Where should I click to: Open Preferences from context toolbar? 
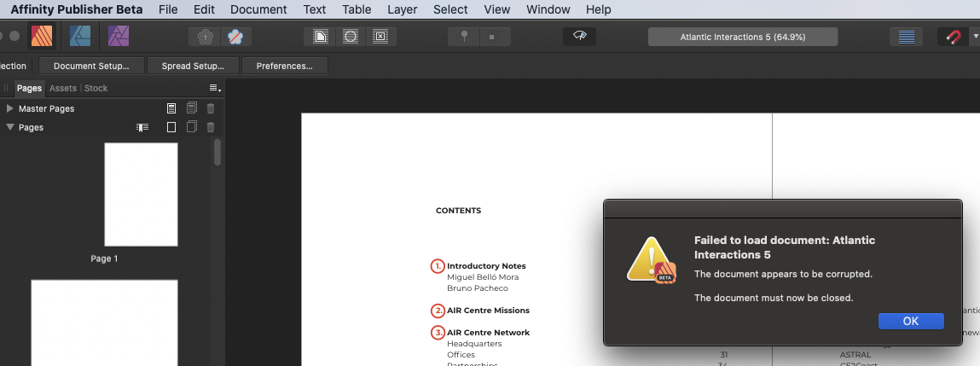pos(284,66)
